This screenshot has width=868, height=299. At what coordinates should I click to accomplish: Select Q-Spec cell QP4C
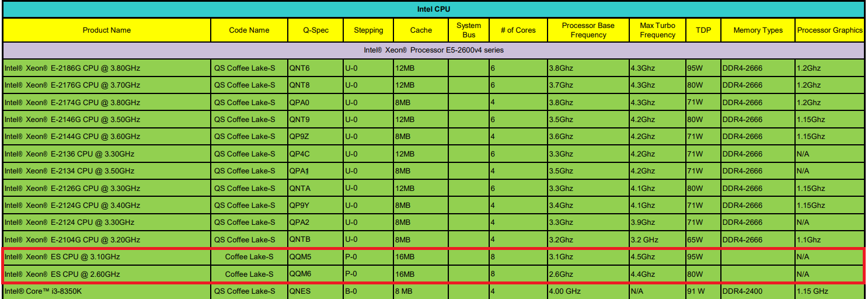coord(315,154)
